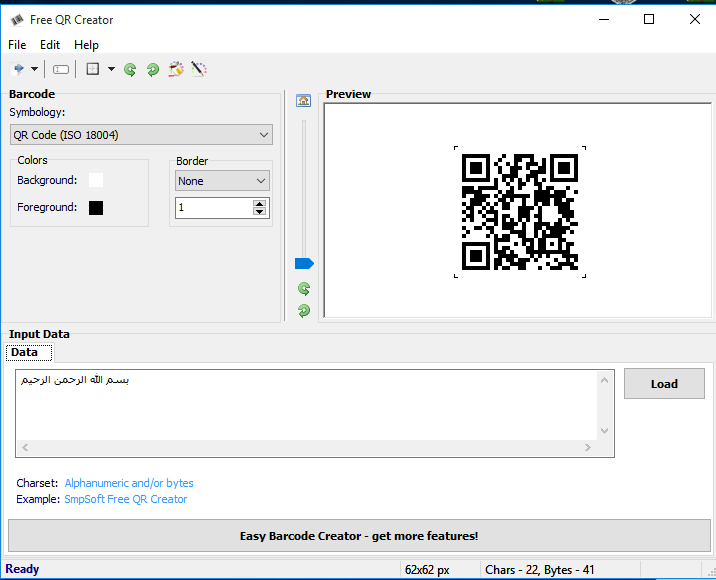Image resolution: width=716 pixels, height=580 pixels.
Task: Reset the preview zoom with the home icon
Action: (x=304, y=100)
